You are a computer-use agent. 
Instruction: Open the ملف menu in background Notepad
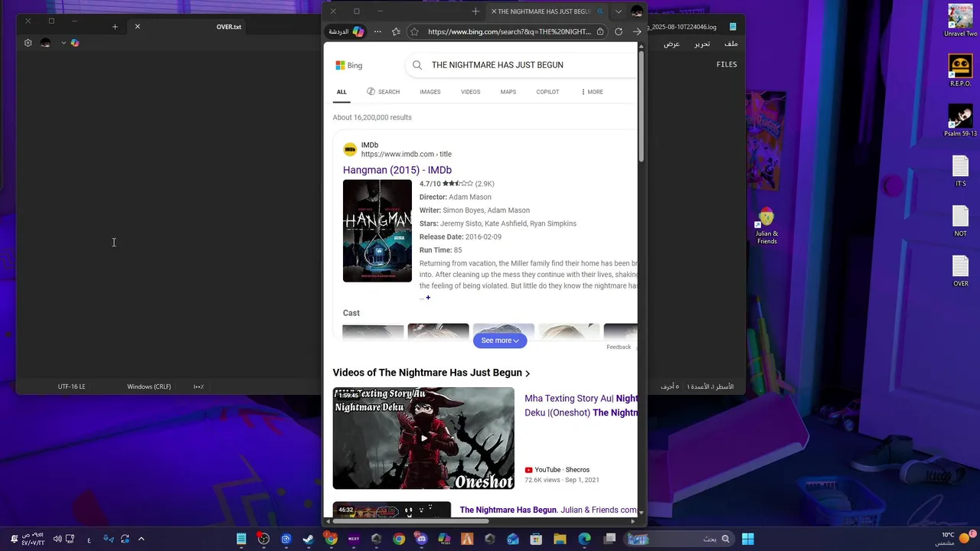(x=731, y=44)
